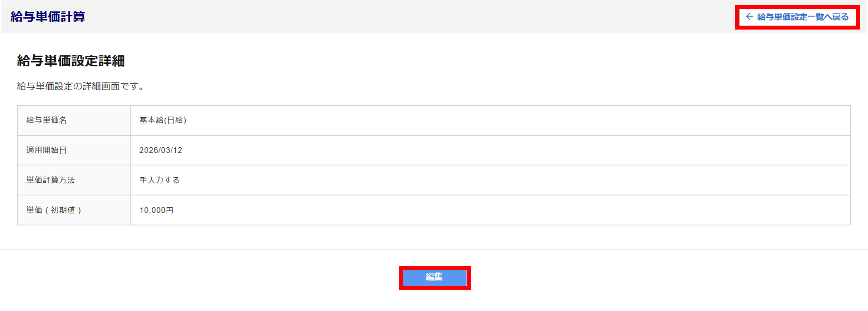Image resolution: width=868 pixels, height=311 pixels.
Task: Click the 給与単価名 row label
Action: point(46,120)
